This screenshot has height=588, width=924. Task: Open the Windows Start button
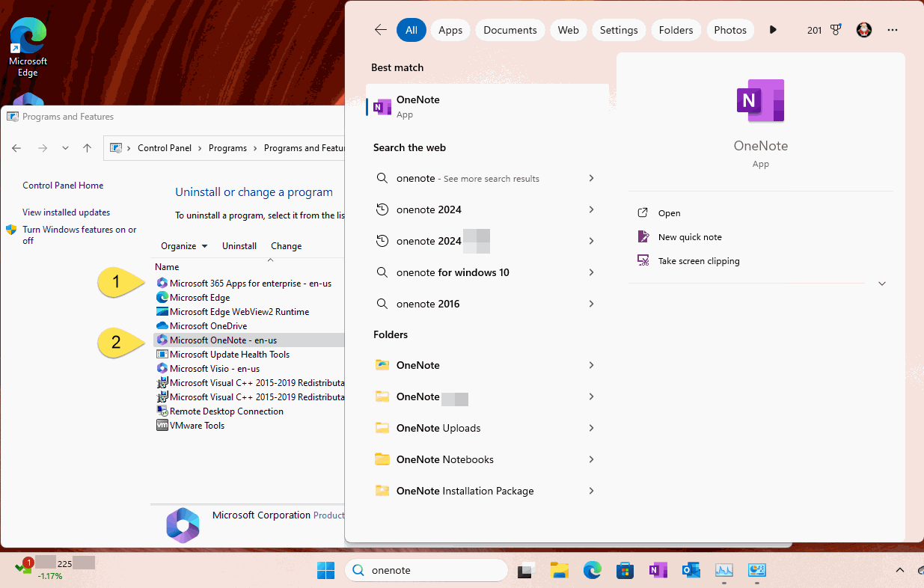(325, 570)
